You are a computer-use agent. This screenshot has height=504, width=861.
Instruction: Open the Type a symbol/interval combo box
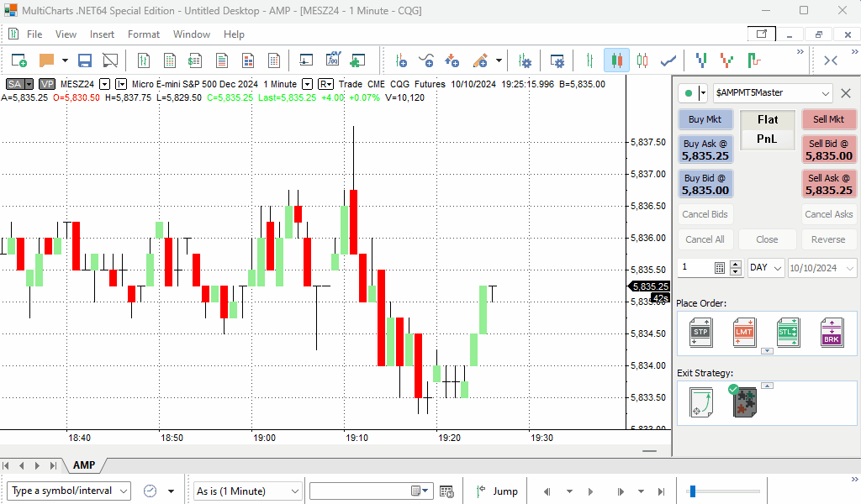click(69, 491)
